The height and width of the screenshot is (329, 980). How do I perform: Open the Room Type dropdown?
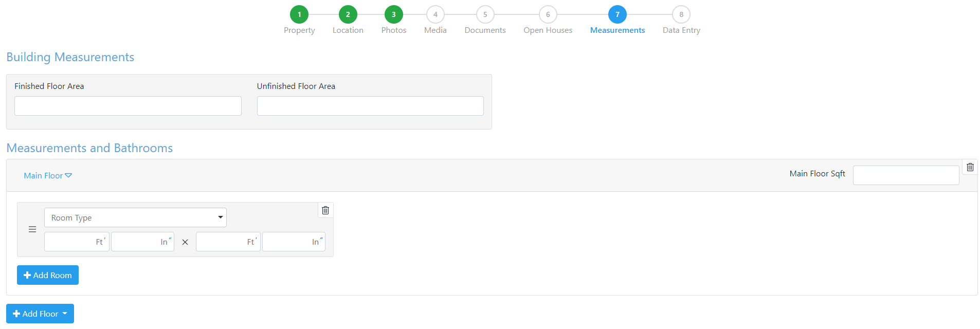135,217
